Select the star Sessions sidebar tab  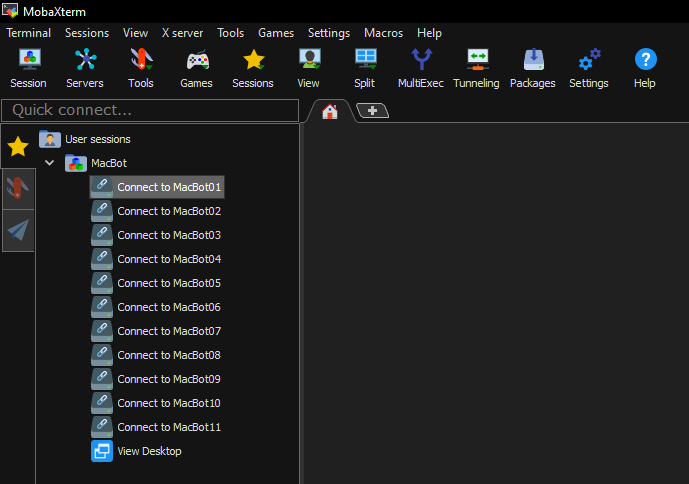coord(18,147)
